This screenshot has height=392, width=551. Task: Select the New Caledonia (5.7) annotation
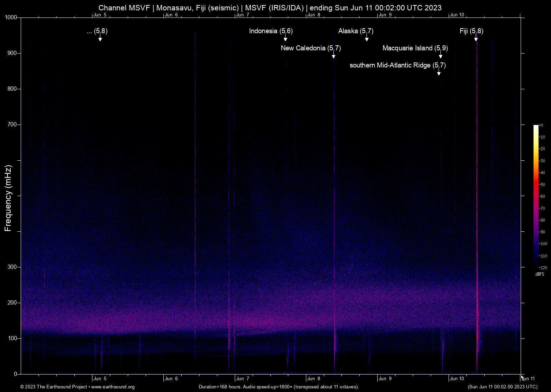point(310,48)
